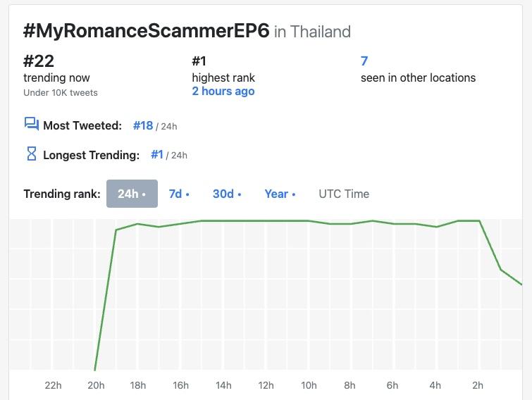Switch to the 30d trending rank view
Viewport: 532px width, 400px height.
coord(227,194)
